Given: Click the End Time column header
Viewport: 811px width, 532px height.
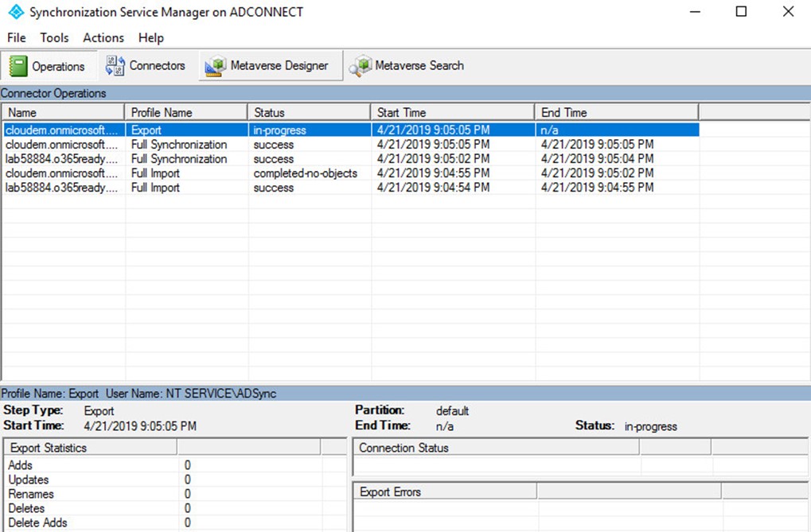Looking at the screenshot, I should click(616, 112).
